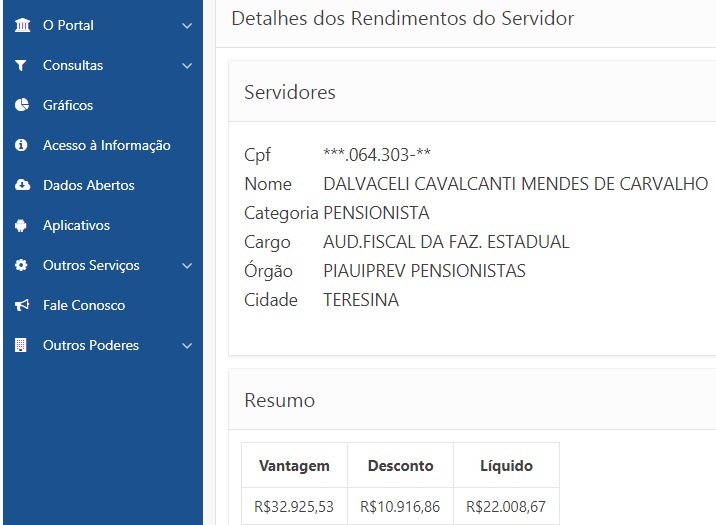The width and height of the screenshot is (716, 525).
Task: Open Acesso à Informação menu item
Action: 103,145
